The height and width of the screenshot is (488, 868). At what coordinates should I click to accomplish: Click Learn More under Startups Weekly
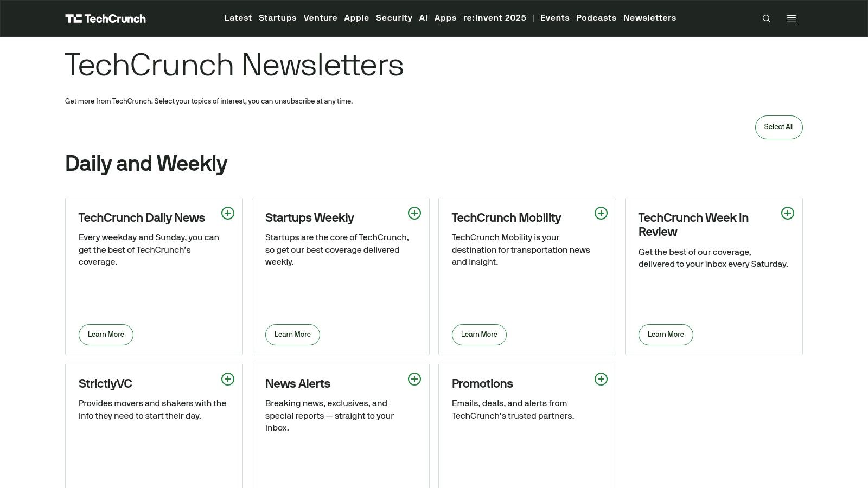pos(292,335)
